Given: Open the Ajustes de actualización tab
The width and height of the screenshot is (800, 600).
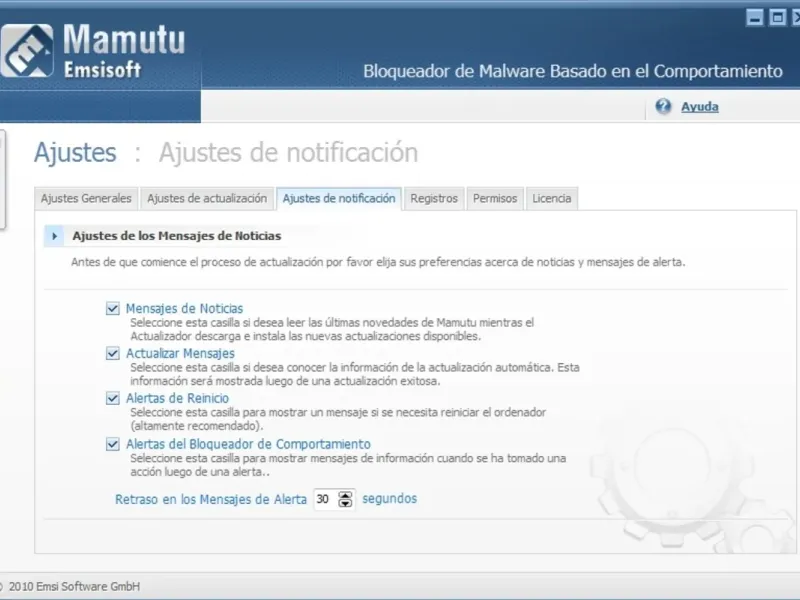Looking at the screenshot, I should (x=207, y=198).
